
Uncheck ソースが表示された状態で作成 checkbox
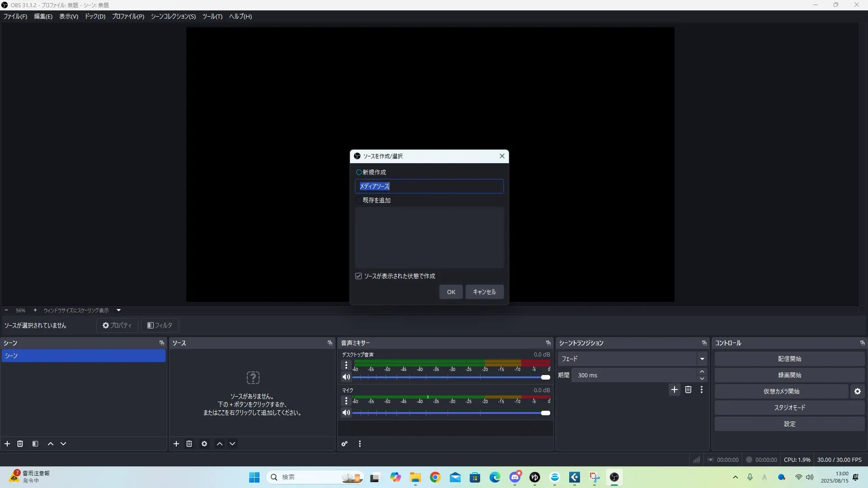coord(359,276)
